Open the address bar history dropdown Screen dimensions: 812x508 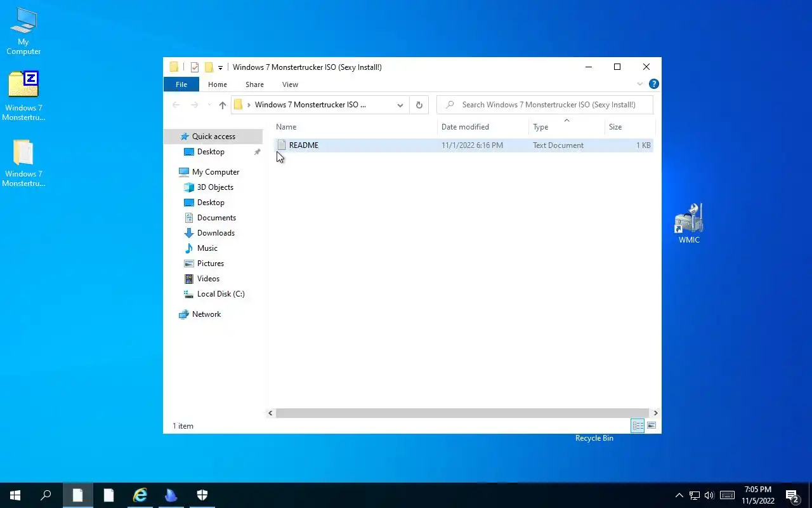pos(400,105)
